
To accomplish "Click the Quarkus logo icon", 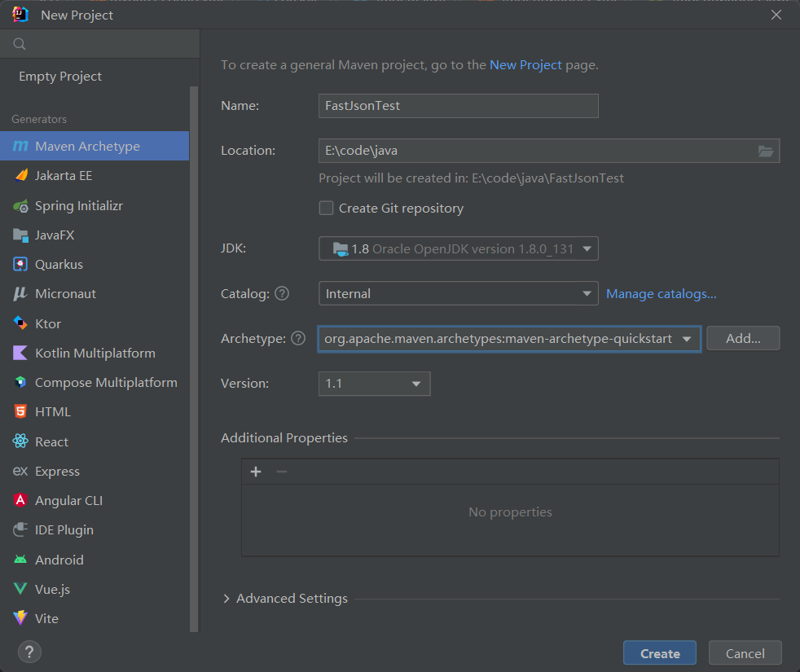I will (20, 264).
